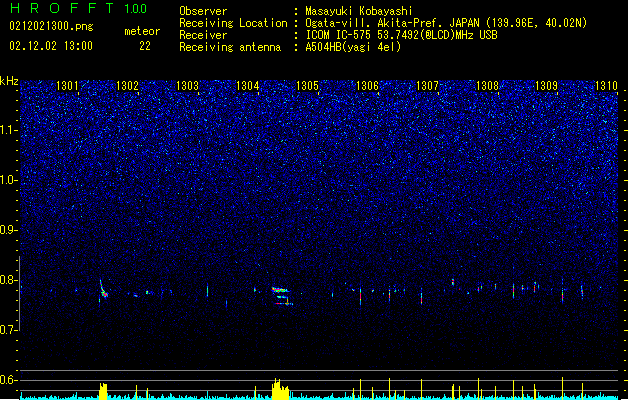Click the date stamp 02.12.02 13:00
Image resolution: width=629 pixels, height=400 pixels.
tap(51, 46)
